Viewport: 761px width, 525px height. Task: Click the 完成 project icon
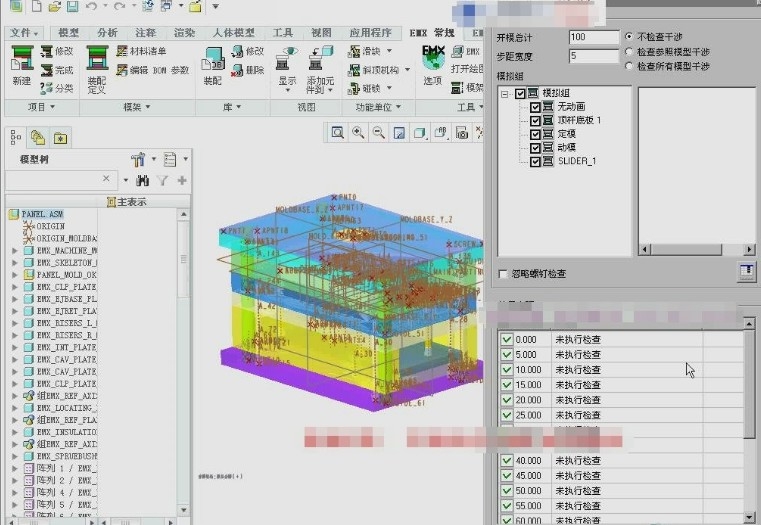pos(57,70)
